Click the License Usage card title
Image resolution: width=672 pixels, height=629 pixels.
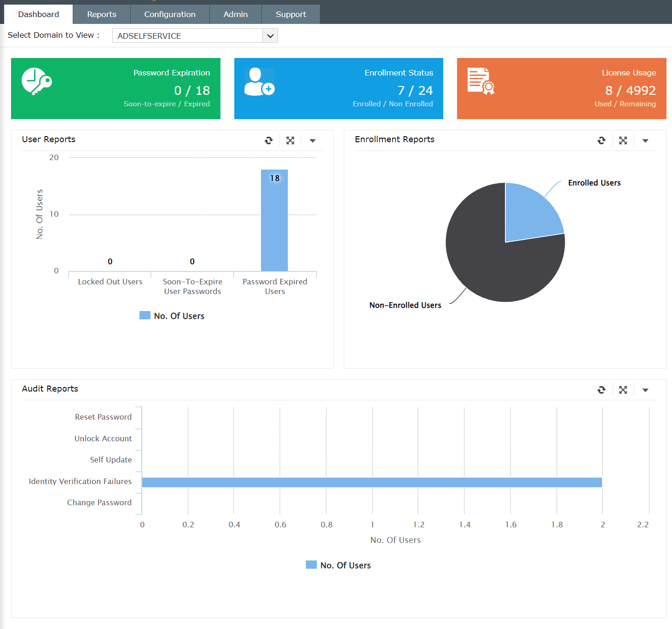coord(629,73)
